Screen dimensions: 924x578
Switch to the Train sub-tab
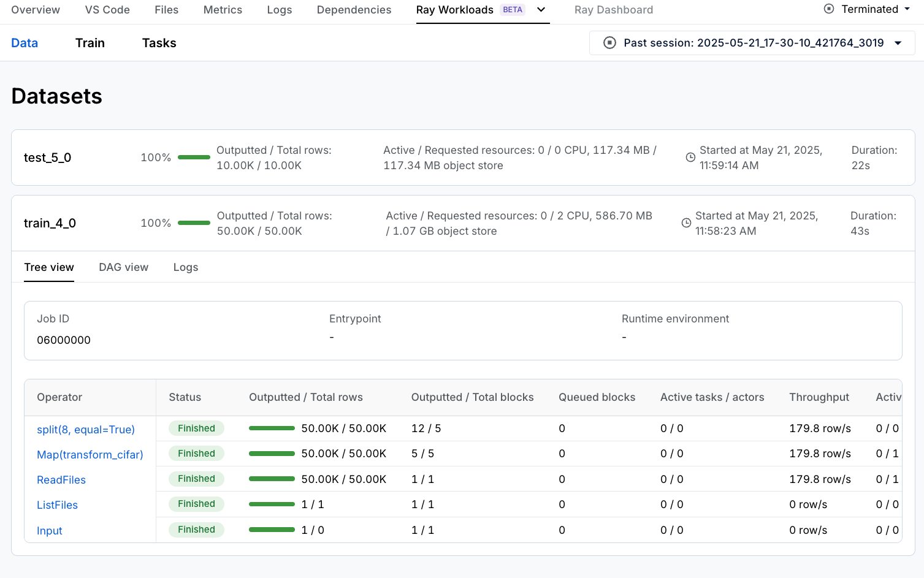(90, 43)
